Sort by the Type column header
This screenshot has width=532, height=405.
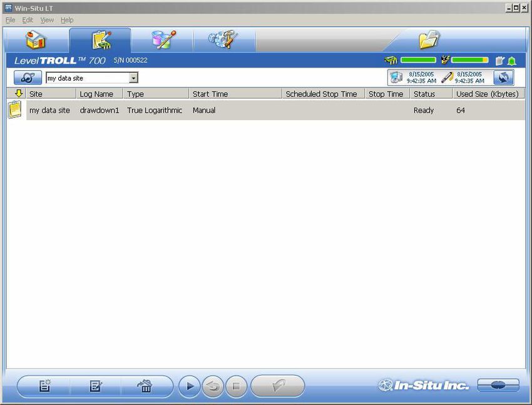pos(156,94)
